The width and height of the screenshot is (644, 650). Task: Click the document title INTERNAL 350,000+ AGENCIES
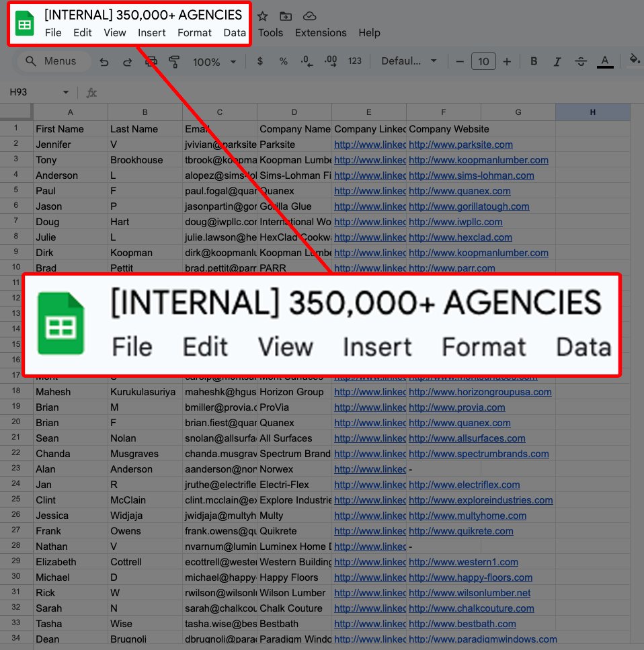pyautogui.click(x=143, y=15)
